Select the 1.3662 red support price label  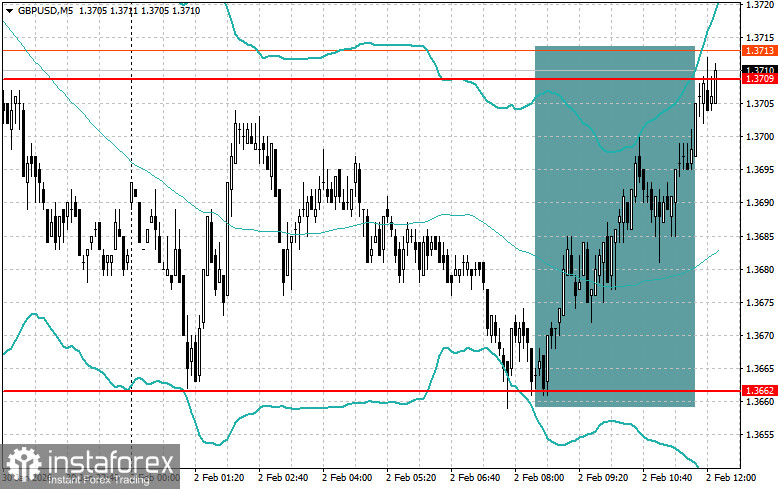[761, 391]
